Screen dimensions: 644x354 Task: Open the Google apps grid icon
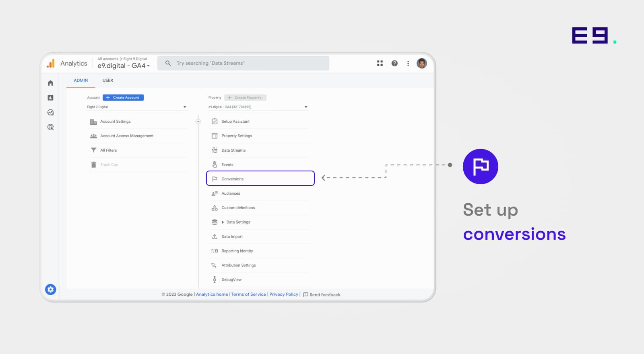tap(380, 63)
